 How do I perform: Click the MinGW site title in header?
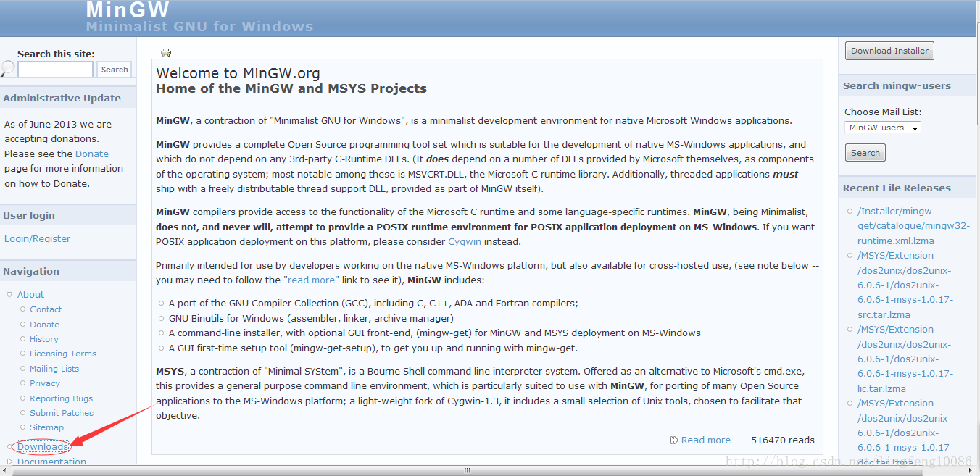128,10
